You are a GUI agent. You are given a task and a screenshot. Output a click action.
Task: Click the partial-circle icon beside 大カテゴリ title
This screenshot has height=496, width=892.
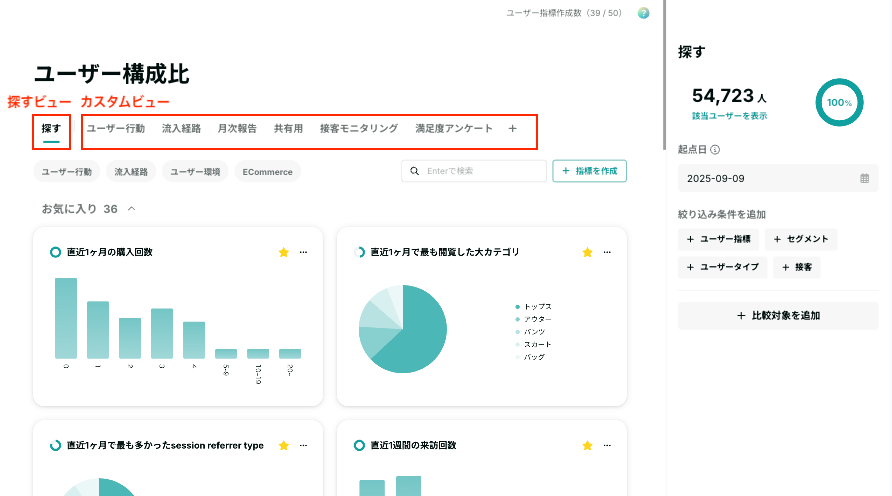[x=359, y=252]
